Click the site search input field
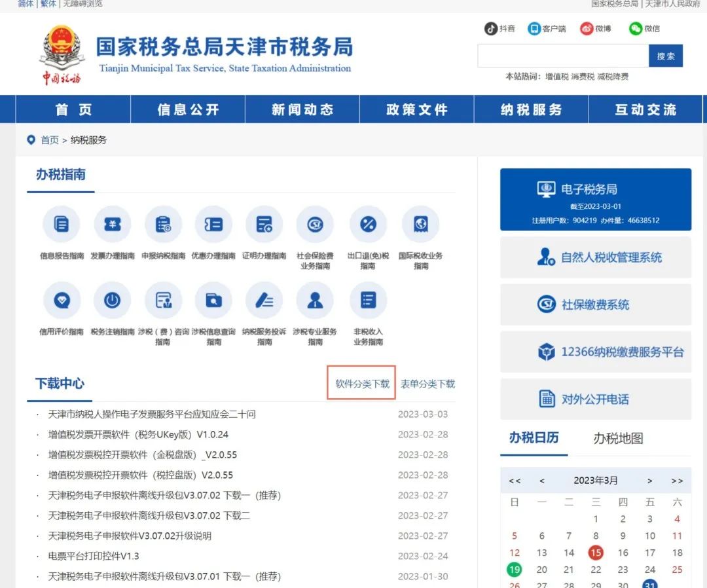Viewport: 707px width, 588px height. coord(563,56)
